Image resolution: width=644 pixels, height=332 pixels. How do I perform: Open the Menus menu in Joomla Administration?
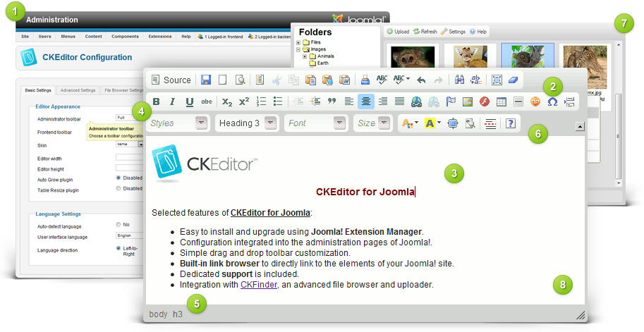(x=68, y=37)
